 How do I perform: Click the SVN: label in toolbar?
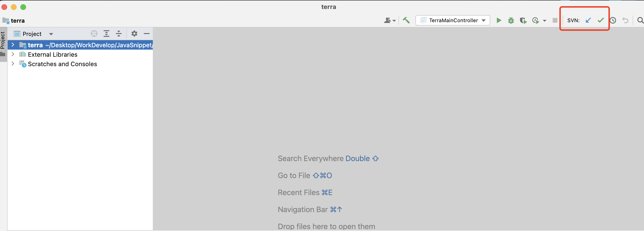(573, 21)
